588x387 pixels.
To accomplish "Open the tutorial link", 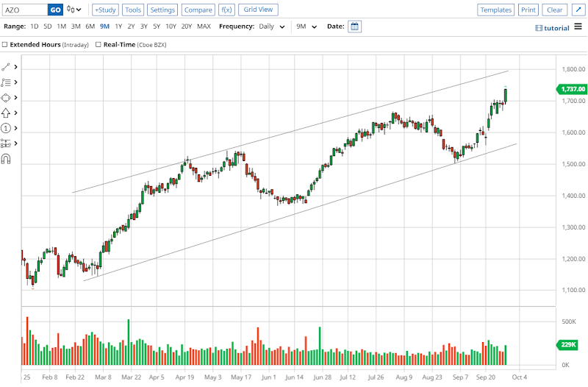I will point(553,27).
